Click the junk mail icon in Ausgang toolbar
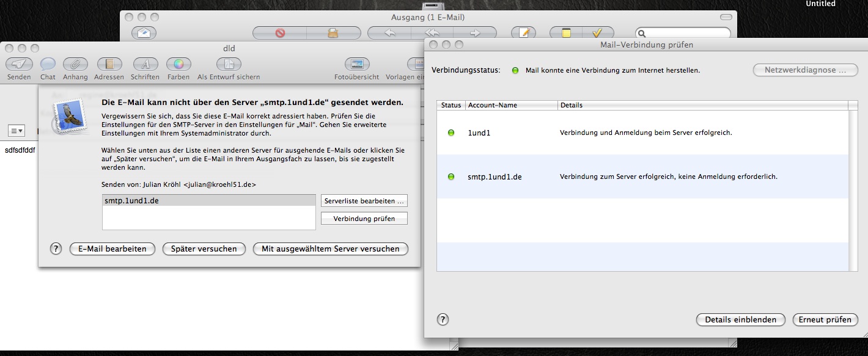The width and height of the screenshot is (868, 356). [333, 33]
